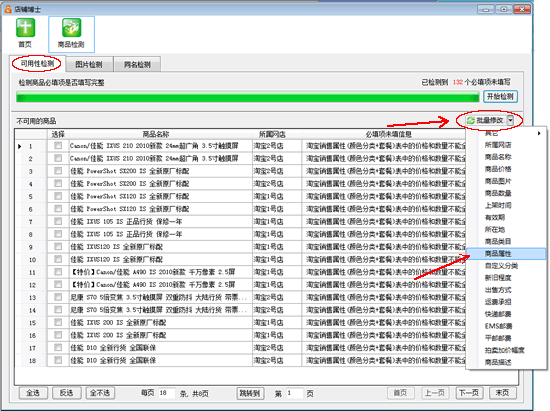Click the row 1 selector arrow

(20, 146)
